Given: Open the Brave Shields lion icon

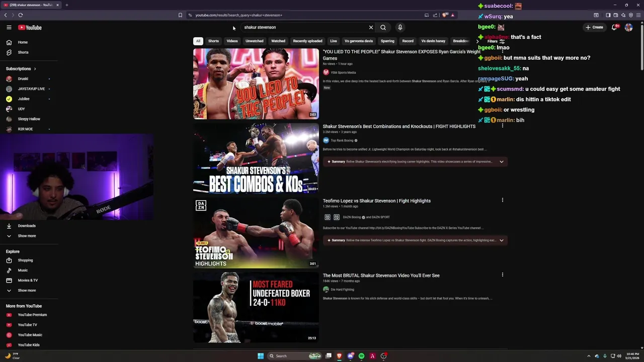Looking at the screenshot, I should point(445,15).
